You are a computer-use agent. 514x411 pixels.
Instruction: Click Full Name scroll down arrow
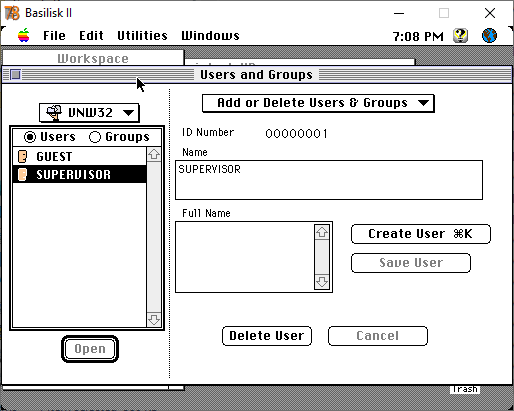pyautogui.click(x=322, y=282)
